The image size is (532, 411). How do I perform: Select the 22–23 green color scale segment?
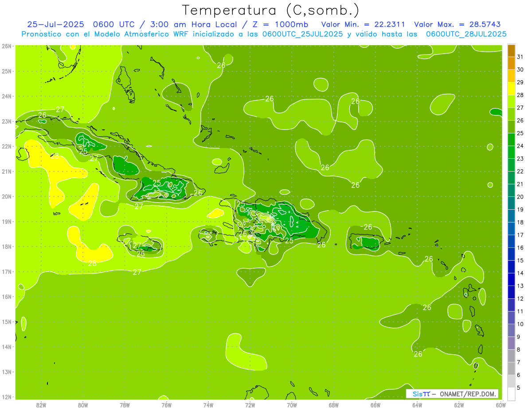point(511,164)
